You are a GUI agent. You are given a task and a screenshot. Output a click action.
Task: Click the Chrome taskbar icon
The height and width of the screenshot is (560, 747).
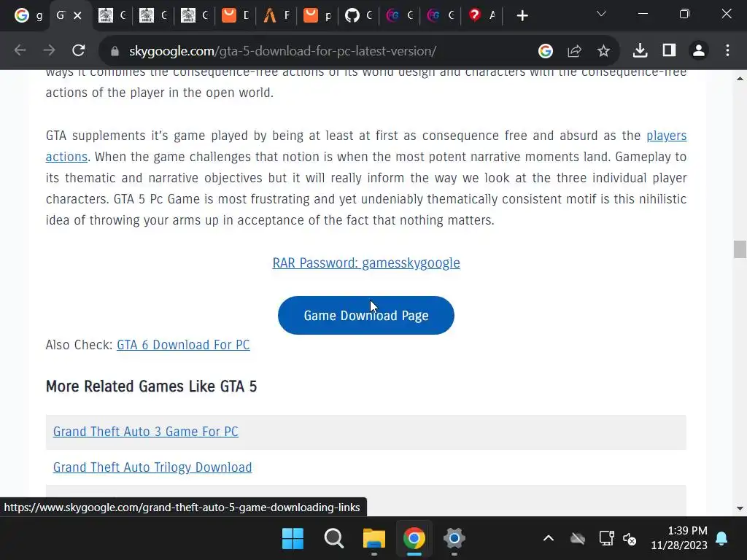pos(414,539)
